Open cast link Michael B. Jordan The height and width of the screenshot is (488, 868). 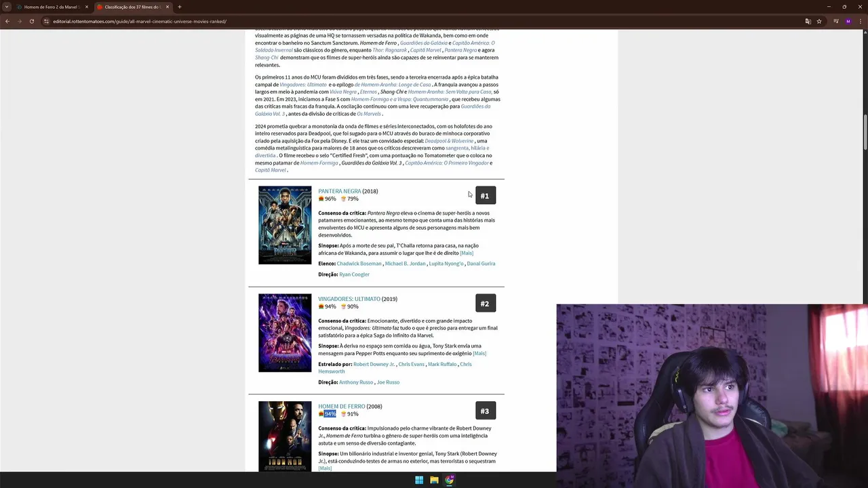(x=406, y=264)
